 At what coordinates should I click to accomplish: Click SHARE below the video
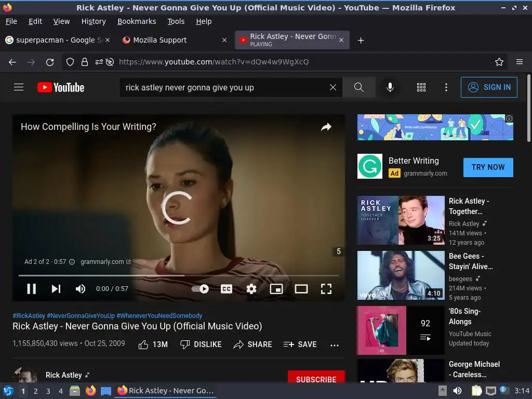[253, 344]
